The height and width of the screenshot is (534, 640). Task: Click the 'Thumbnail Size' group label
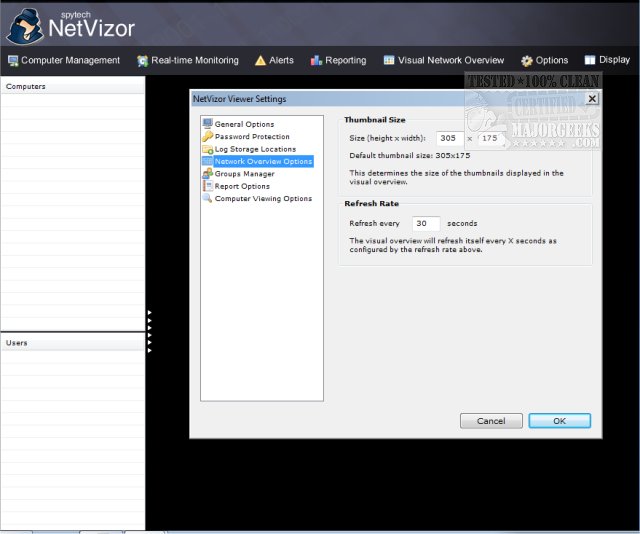click(x=375, y=120)
